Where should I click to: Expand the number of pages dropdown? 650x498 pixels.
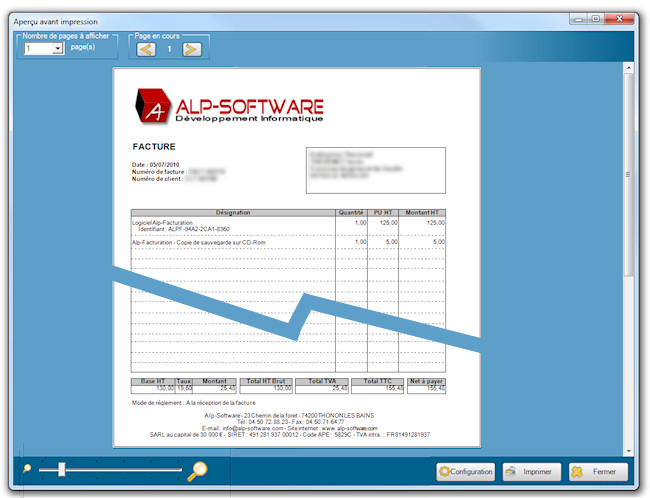click(x=58, y=48)
